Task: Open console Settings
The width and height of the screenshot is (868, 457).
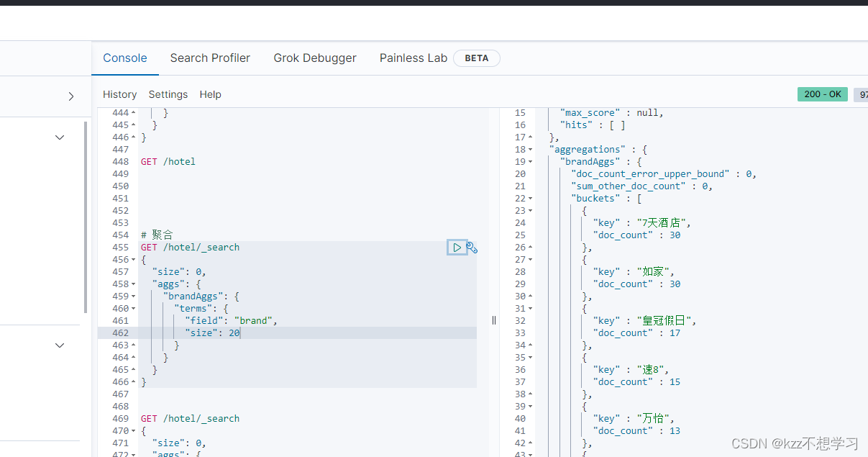Action: click(168, 94)
